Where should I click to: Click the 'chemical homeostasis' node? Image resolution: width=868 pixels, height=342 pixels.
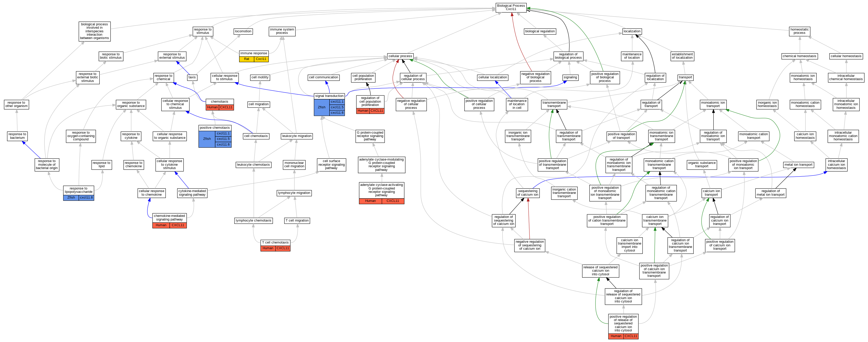pos(799,56)
